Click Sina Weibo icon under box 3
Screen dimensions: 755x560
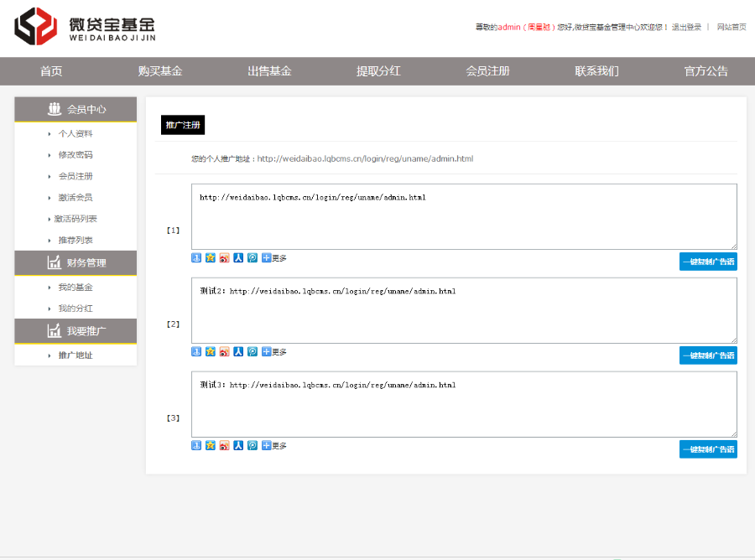click(224, 446)
